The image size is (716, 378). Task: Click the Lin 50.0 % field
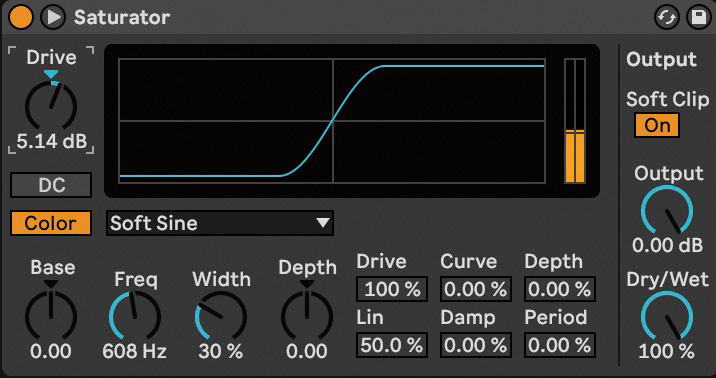[x=392, y=345]
